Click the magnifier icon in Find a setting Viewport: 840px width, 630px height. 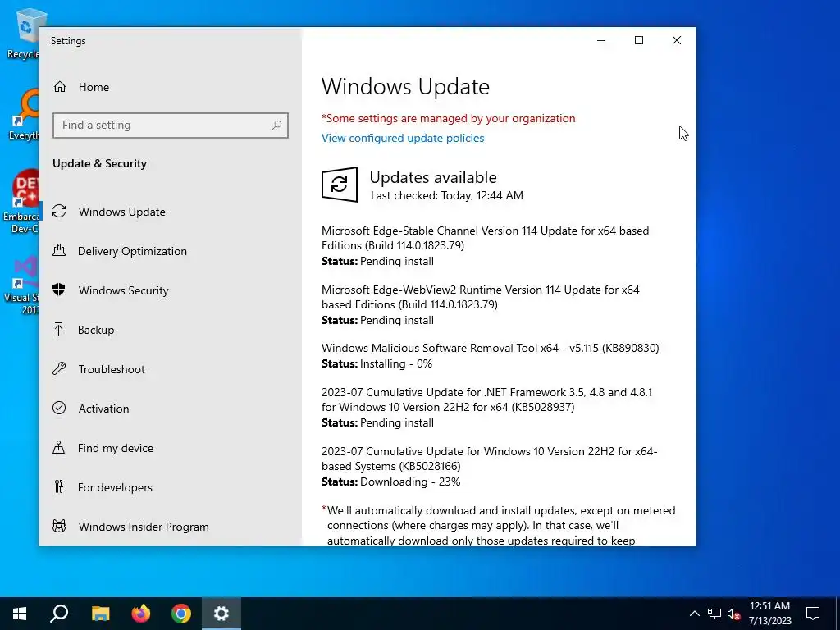[x=276, y=126]
